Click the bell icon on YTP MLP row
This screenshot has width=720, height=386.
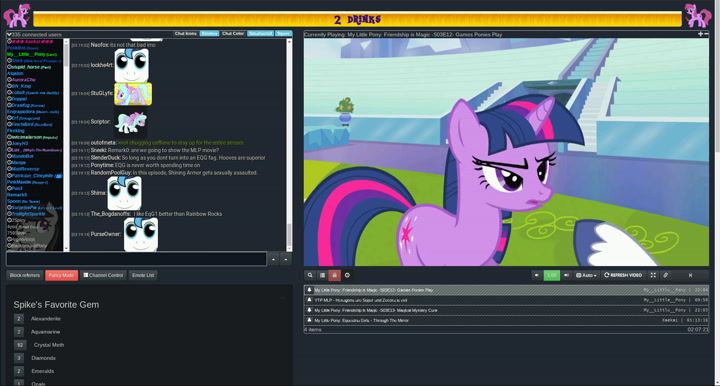click(x=309, y=300)
